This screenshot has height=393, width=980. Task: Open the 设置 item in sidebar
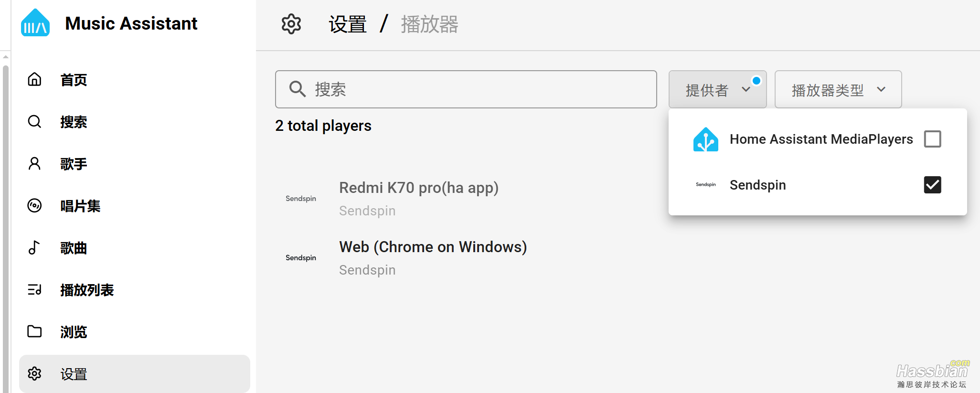[74, 374]
